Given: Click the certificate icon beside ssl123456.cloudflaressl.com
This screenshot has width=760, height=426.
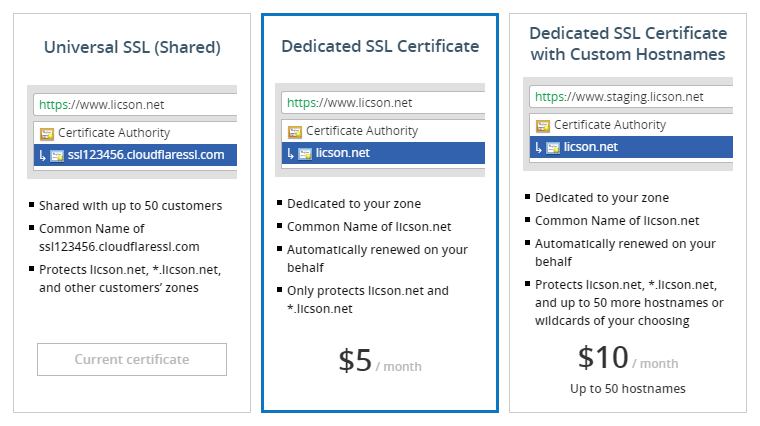Looking at the screenshot, I should coord(57,156).
